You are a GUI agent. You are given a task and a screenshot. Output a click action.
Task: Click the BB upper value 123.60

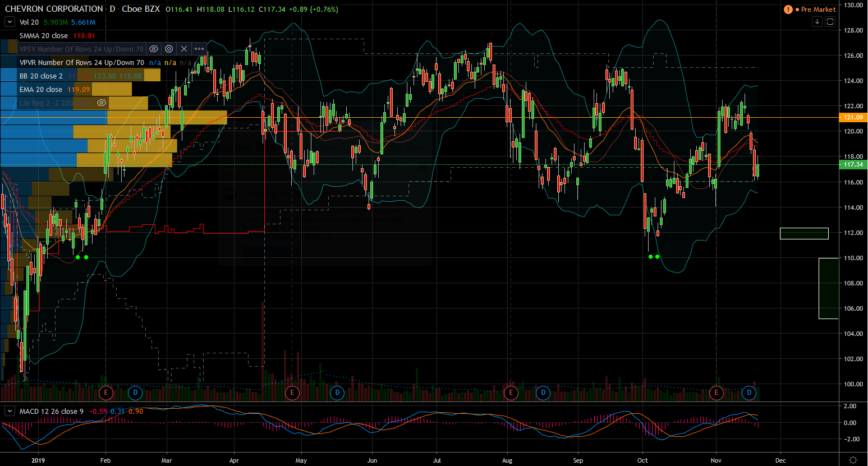[105, 76]
